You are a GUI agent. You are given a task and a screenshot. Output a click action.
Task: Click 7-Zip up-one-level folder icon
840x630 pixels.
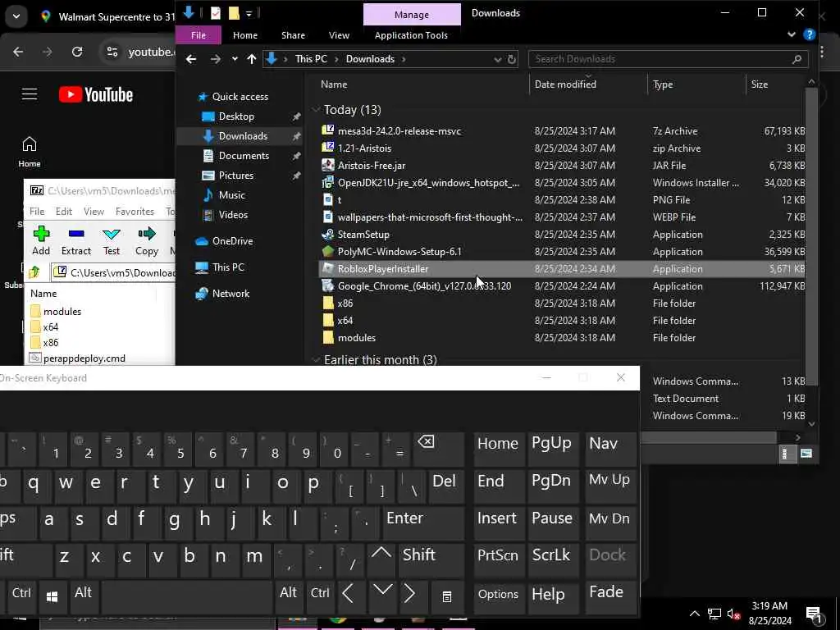tap(34, 272)
